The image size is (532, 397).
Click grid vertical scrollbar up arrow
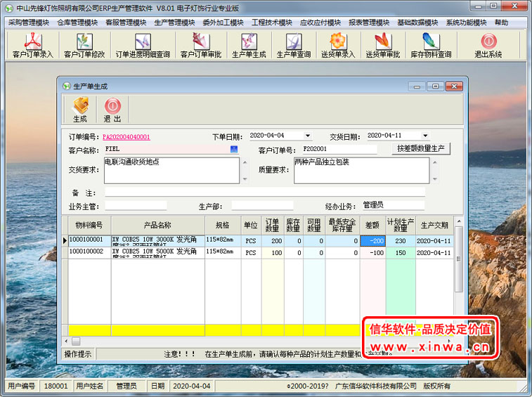459,221
